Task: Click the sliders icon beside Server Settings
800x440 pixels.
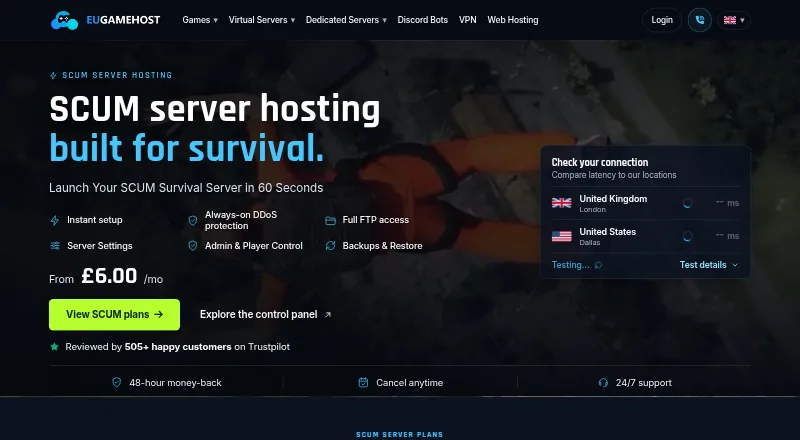Action: 55,246
